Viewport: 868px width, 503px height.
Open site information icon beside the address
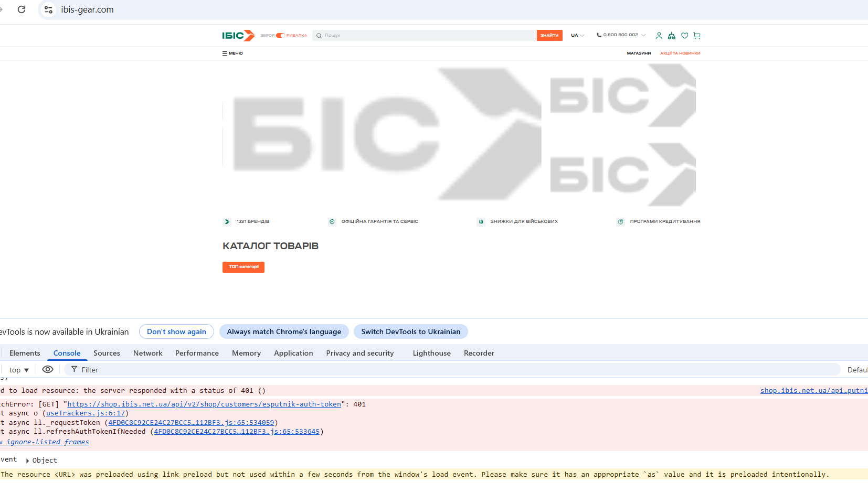pyautogui.click(x=48, y=9)
